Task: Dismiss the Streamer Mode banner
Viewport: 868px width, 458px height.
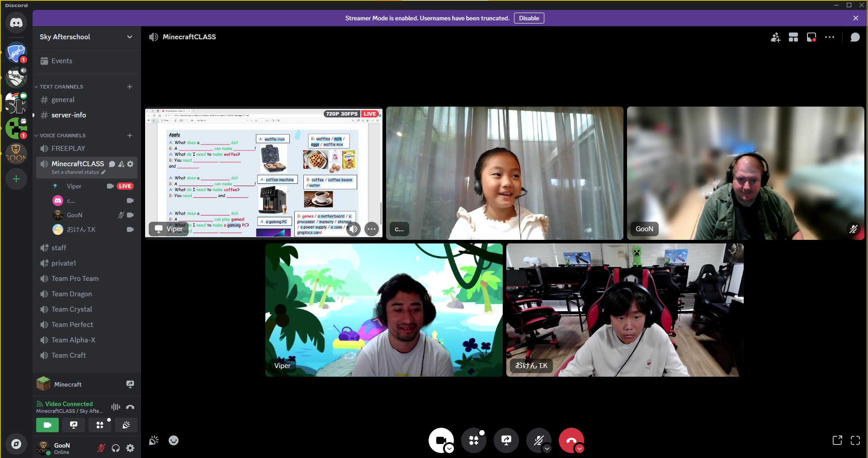Action: (856, 18)
